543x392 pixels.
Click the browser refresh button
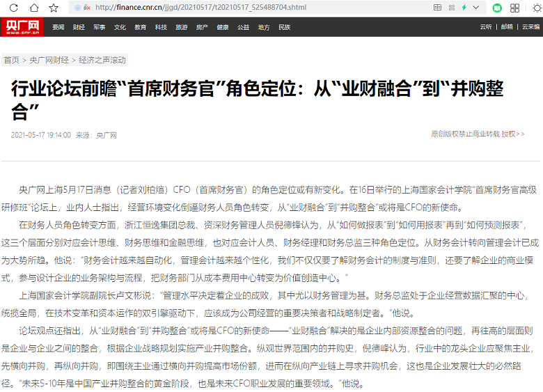[x=15, y=8]
